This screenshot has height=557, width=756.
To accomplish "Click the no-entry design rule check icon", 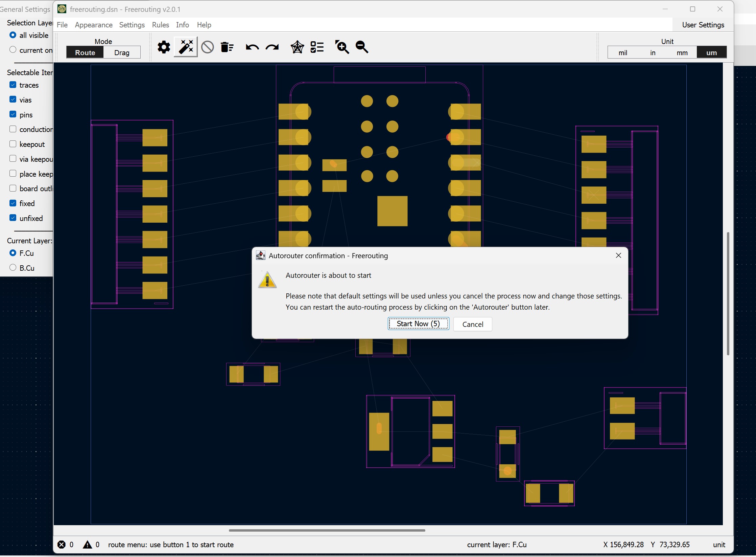I will (x=207, y=47).
